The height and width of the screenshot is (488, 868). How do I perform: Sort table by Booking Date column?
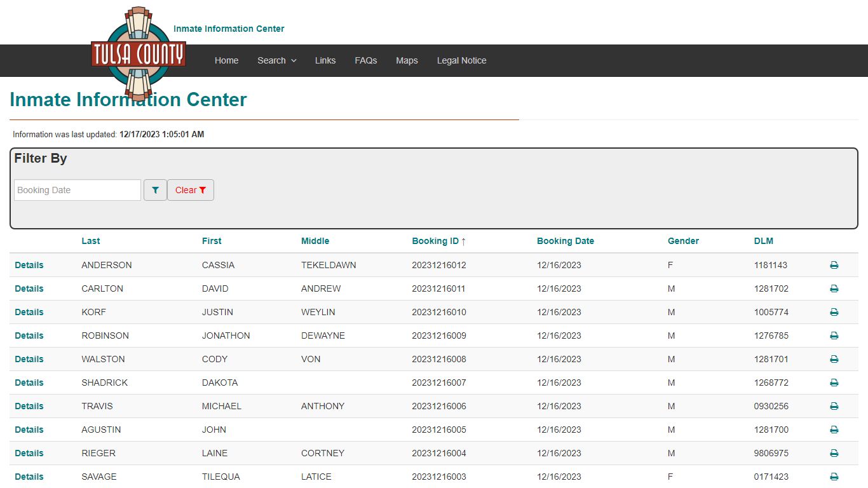coord(566,241)
